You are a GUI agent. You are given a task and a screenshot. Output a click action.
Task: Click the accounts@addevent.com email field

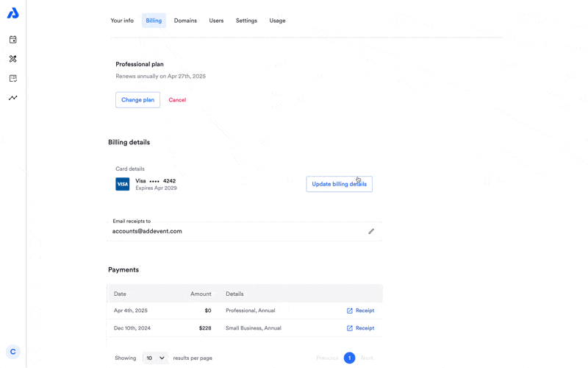point(245,231)
